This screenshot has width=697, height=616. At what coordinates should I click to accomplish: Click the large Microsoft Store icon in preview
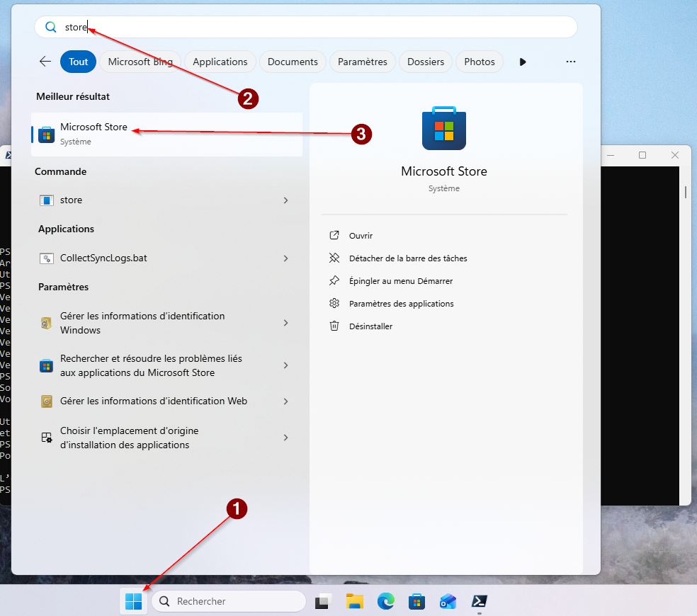coord(444,128)
